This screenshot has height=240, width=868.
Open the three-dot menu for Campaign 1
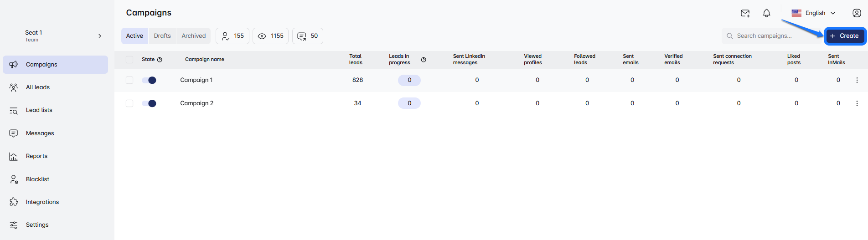coord(857,80)
